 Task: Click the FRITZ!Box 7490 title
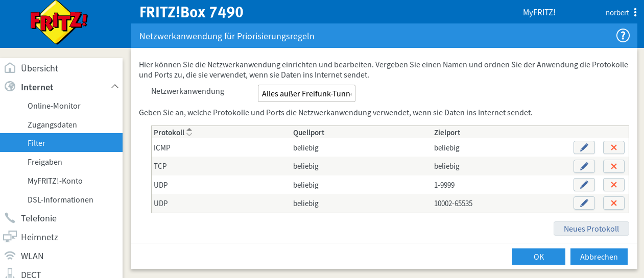[x=192, y=12]
